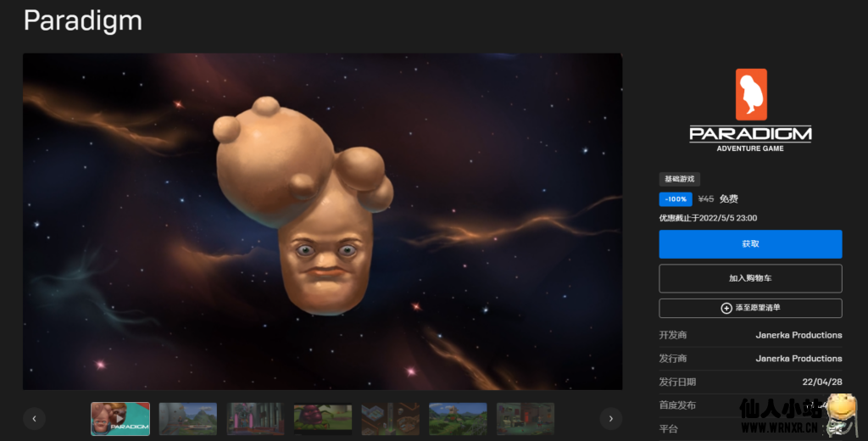Select the red-lit interior screenshot thumbnail
The width and height of the screenshot is (868, 441).
(x=526, y=419)
